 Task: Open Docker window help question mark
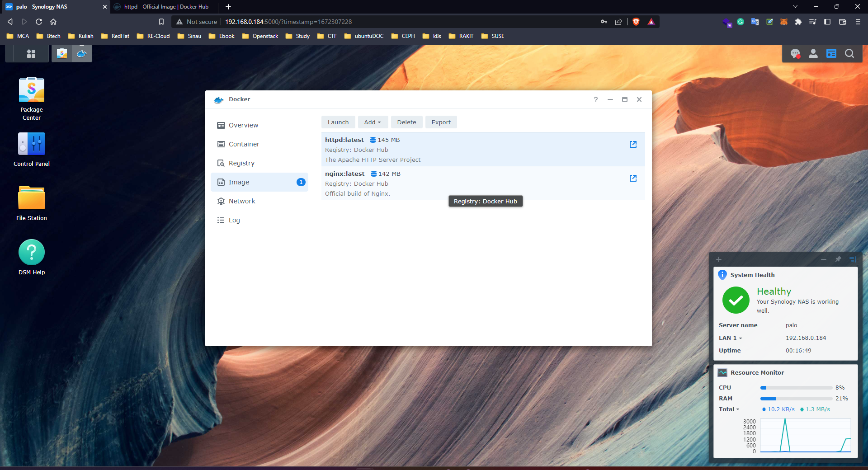[x=596, y=99]
